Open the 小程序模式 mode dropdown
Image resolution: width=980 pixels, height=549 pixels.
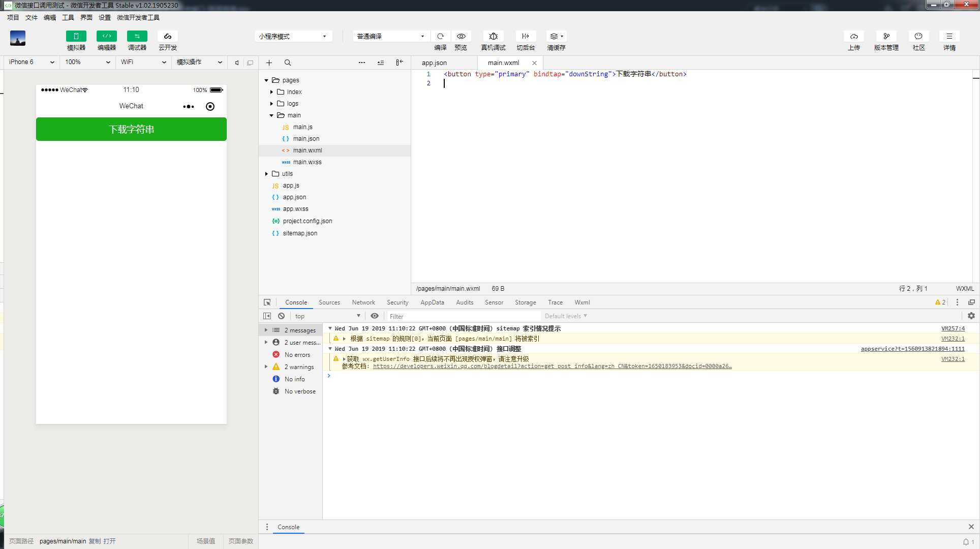pos(293,36)
